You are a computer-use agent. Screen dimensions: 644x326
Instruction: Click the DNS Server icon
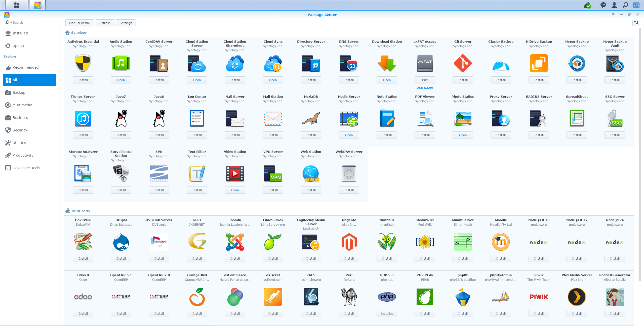coord(349,63)
